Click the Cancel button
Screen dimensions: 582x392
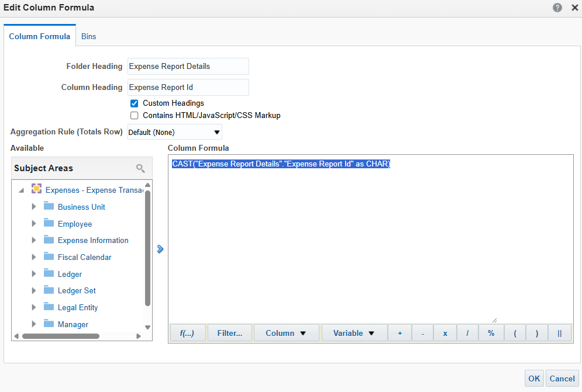562,379
